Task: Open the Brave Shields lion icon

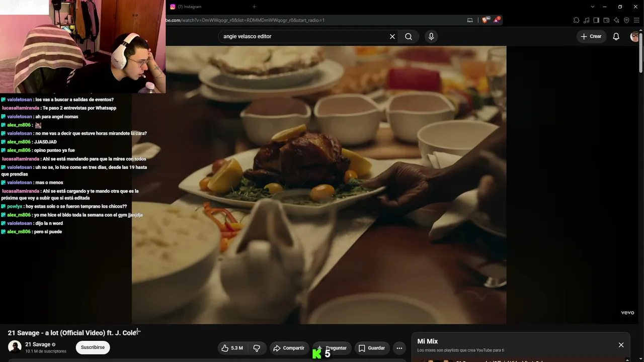Action: point(485,20)
